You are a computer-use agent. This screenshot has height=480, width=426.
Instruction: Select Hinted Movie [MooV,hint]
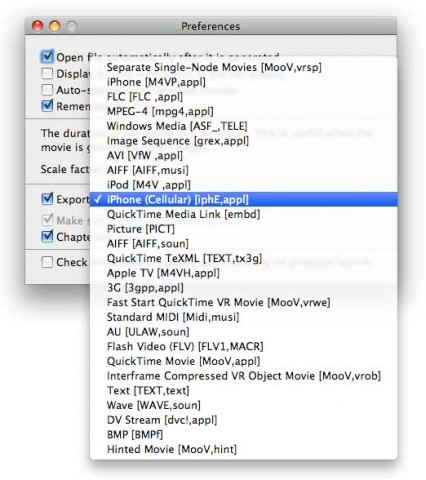(x=243, y=449)
